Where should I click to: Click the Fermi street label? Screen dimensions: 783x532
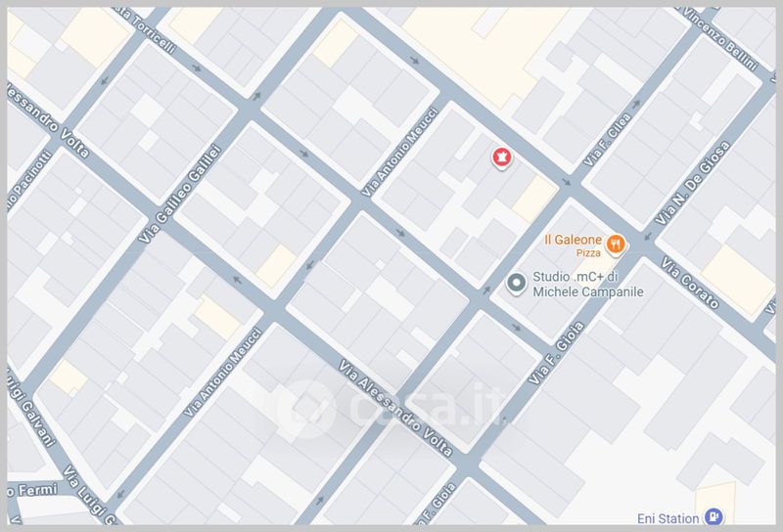coord(32,490)
